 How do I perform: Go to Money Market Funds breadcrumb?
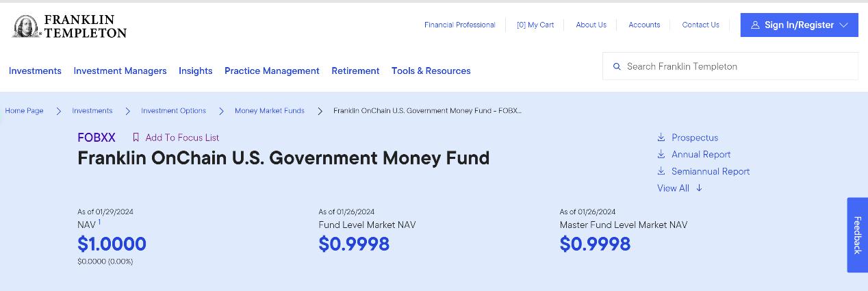(269, 111)
